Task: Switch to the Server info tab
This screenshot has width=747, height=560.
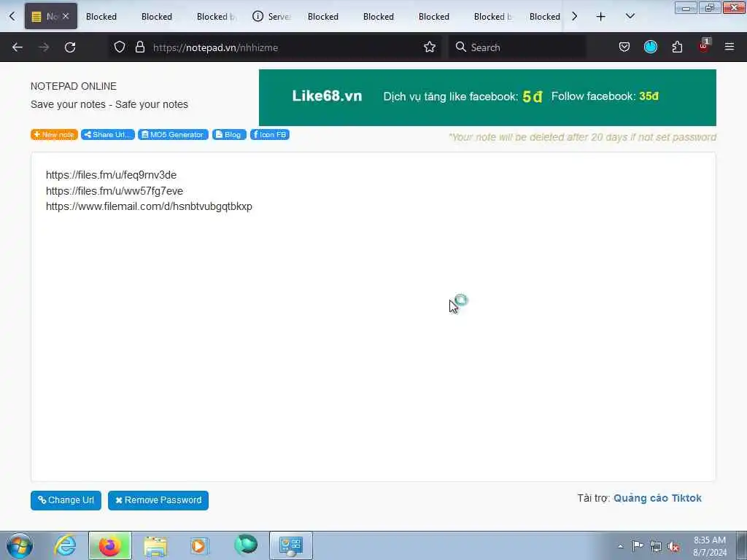Action: (271, 17)
